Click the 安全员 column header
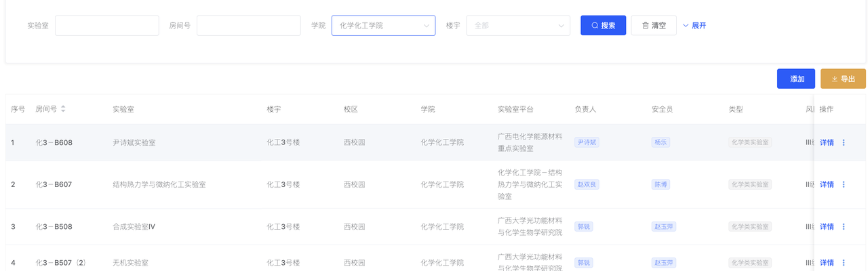 (663, 109)
